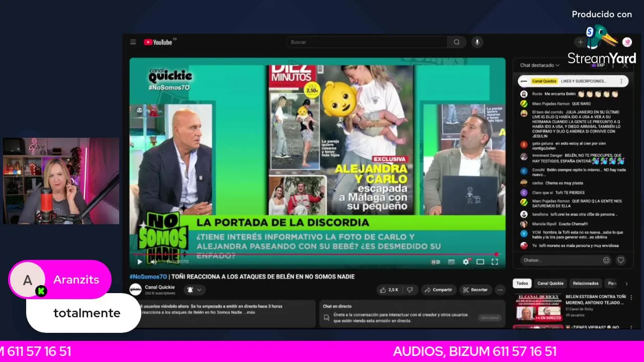Click the red video progress bar

pyautogui.click(x=316, y=254)
